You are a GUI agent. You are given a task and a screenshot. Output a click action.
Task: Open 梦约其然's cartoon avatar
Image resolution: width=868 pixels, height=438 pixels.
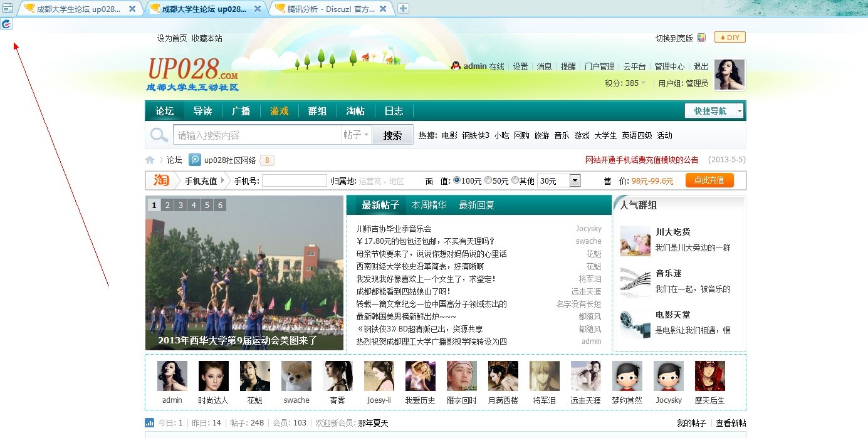coord(627,376)
